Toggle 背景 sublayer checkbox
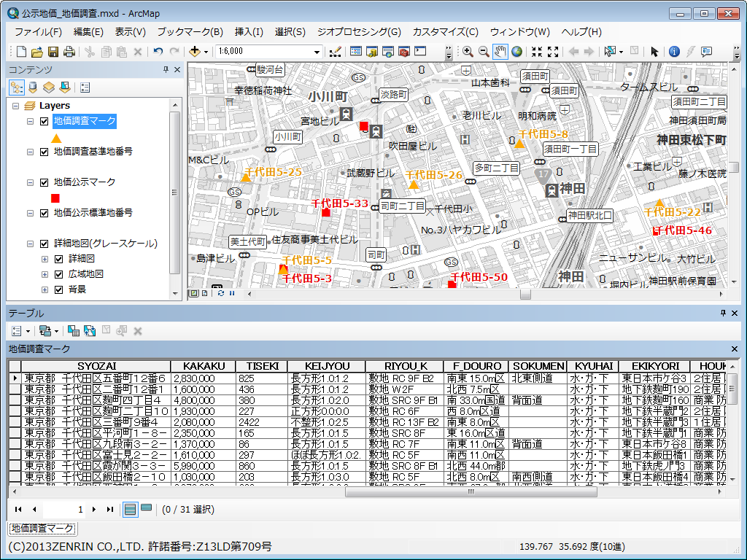747x560 pixels. point(59,289)
